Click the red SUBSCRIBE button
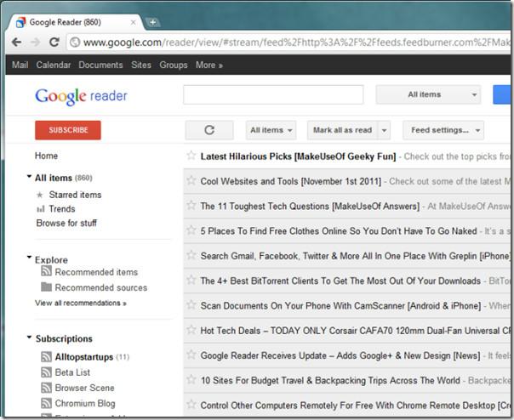This screenshot has height=420, width=514. (x=68, y=130)
